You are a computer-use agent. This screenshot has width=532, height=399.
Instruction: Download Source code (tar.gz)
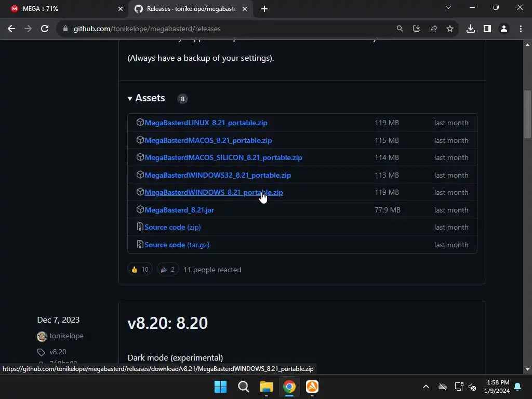click(x=177, y=245)
